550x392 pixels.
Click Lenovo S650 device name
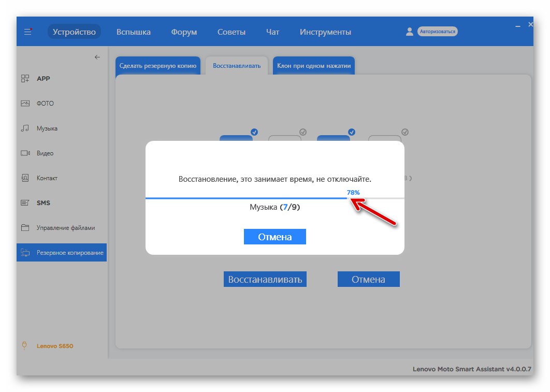pos(55,346)
